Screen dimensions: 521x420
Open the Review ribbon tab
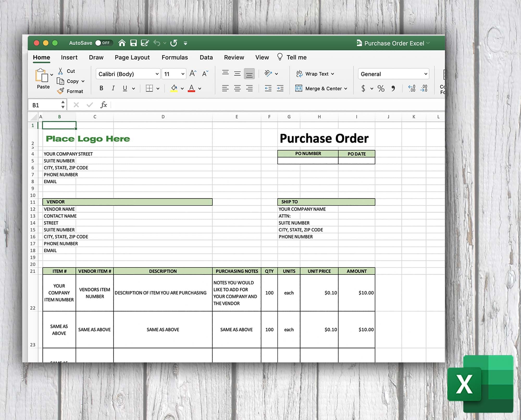(x=234, y=57)
